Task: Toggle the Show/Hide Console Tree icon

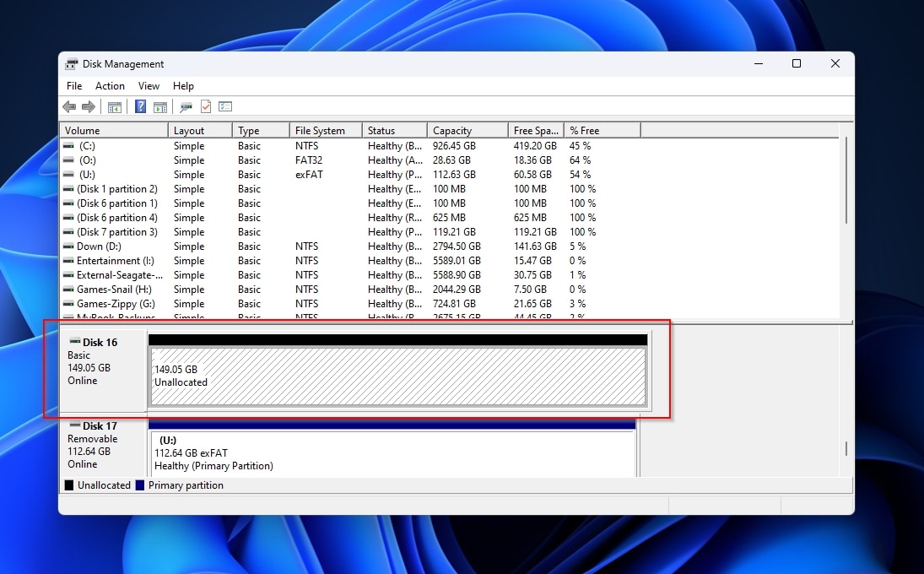Action: (x=115, y=106)
